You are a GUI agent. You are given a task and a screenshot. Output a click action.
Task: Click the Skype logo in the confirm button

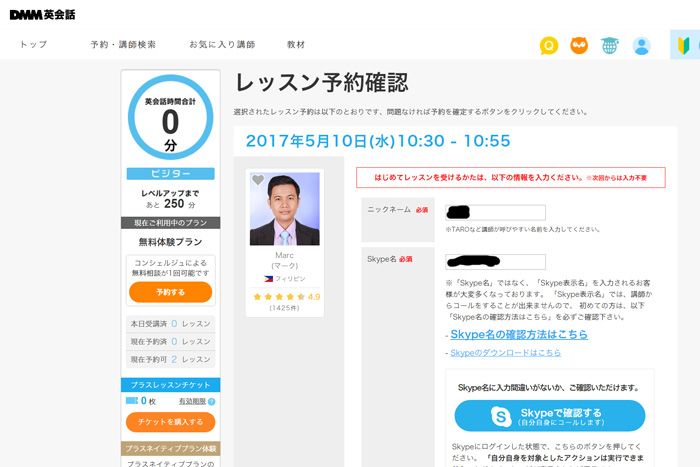point(501,416)
